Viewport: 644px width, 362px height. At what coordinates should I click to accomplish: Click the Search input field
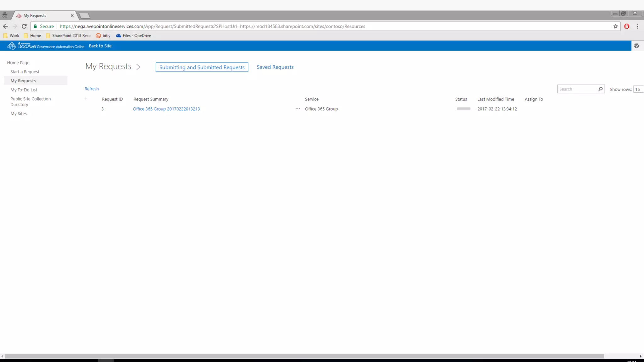click(577, 89)
